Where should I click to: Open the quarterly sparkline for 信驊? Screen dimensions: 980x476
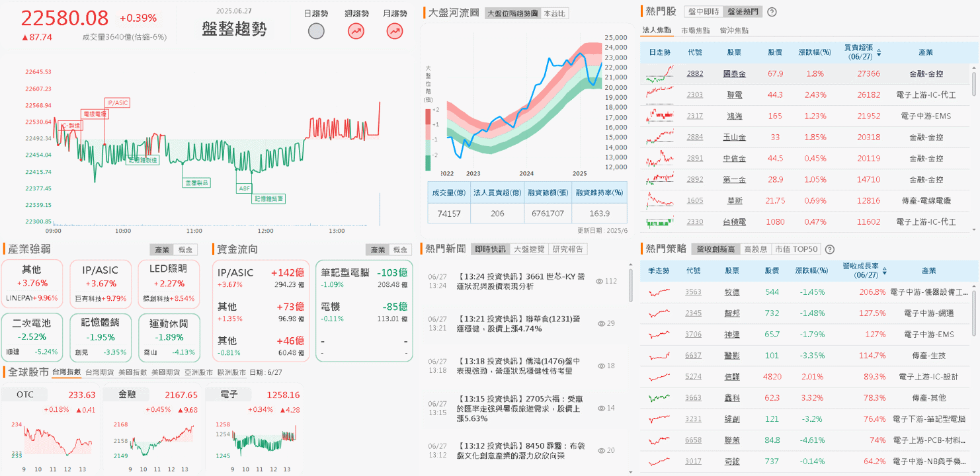pos(659,377)
